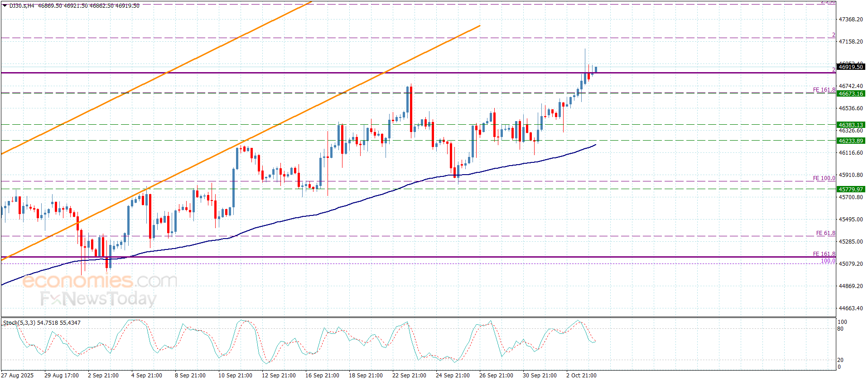Image resolution: width=868 pixels, height=381 pixels.
Task: Click the FE 100.0 Fibonacci expansion label
Action: pos(824,178)
